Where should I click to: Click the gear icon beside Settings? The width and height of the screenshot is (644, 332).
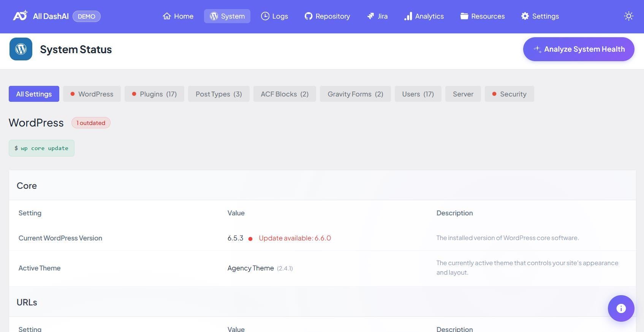(x=525, y=16)
